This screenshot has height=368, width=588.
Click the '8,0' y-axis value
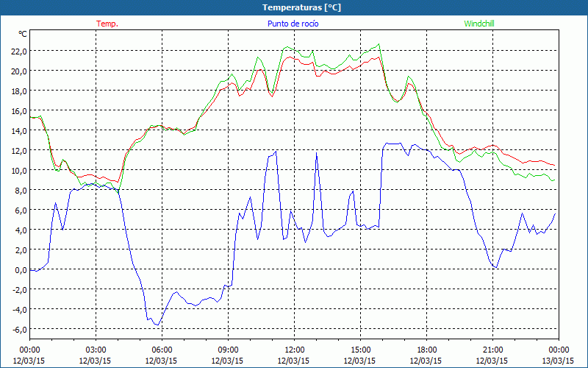click(21, 191)
